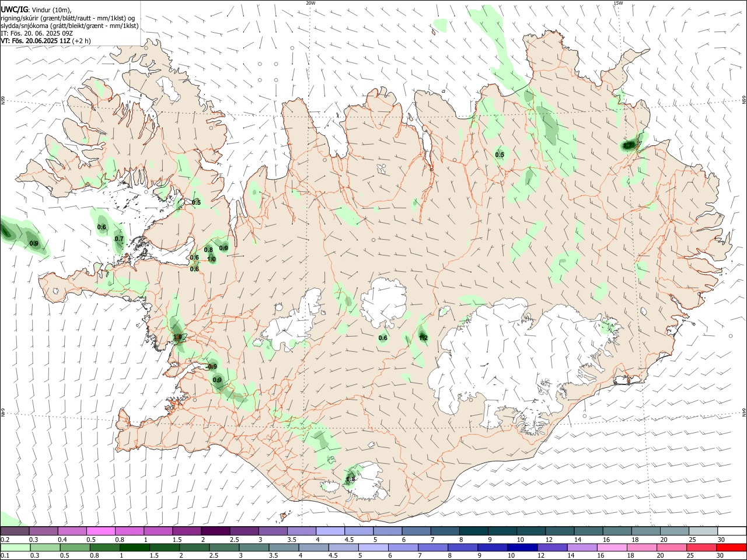This screenshot has width=747, height=560.
Task: Pick the upper legend swatch starting at 0.8
Action: [x=129, y=531]
